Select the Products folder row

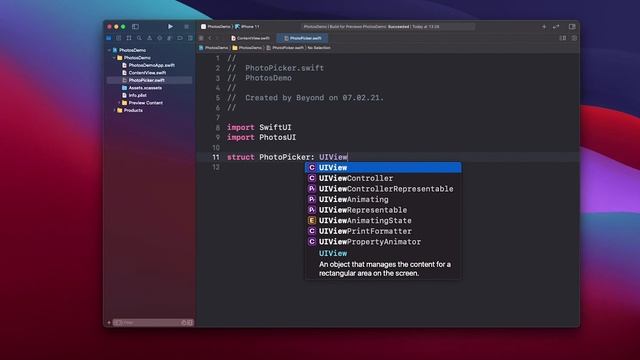[130, 110]
